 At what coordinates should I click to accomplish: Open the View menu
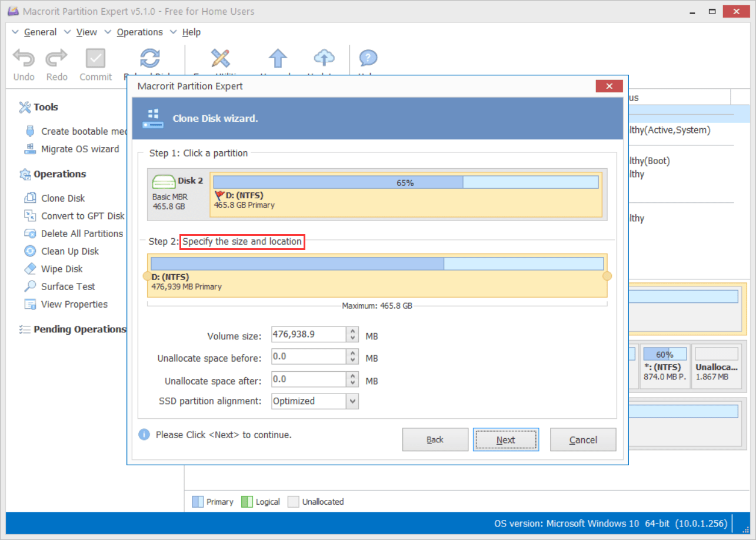point(86,32)
